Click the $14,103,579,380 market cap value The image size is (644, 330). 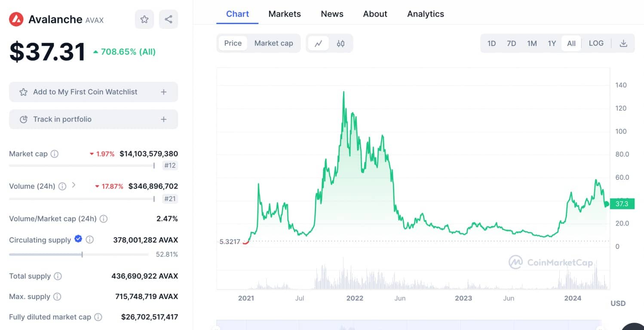(x=149, y=154)
